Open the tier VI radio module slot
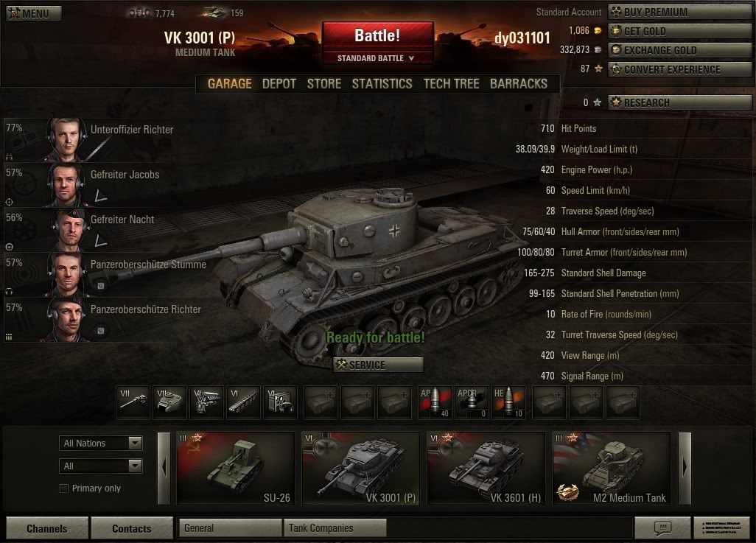Screen dimensions: 756x543 pyautogui.click(x=281, y=402)
